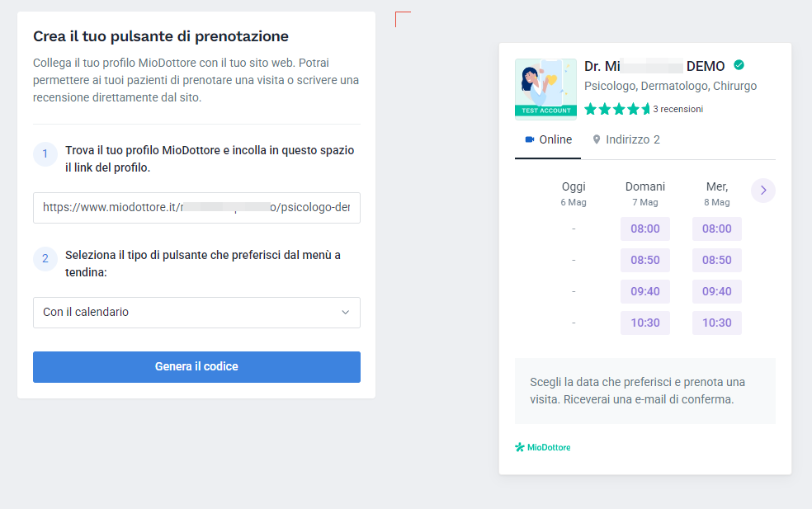The height and width of the screenshot is (509, 812).
Task: Click 'Psicologo, Dermatologo, Chirurgo' specialties text
Action: (x=671, y=86)
